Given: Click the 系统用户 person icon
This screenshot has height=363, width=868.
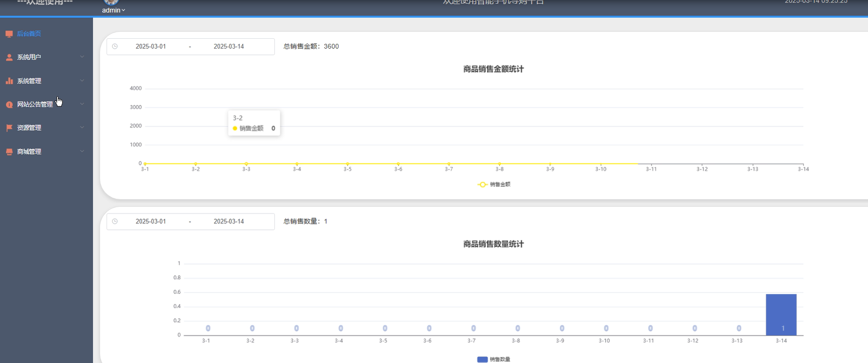Looking at the screenshot, I should point(9,57).
